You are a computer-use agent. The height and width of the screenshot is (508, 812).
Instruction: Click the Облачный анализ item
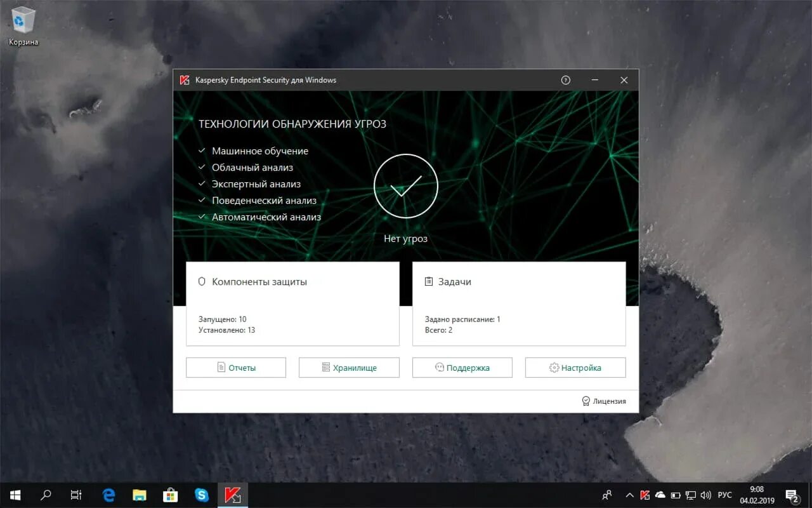point(252,168)
